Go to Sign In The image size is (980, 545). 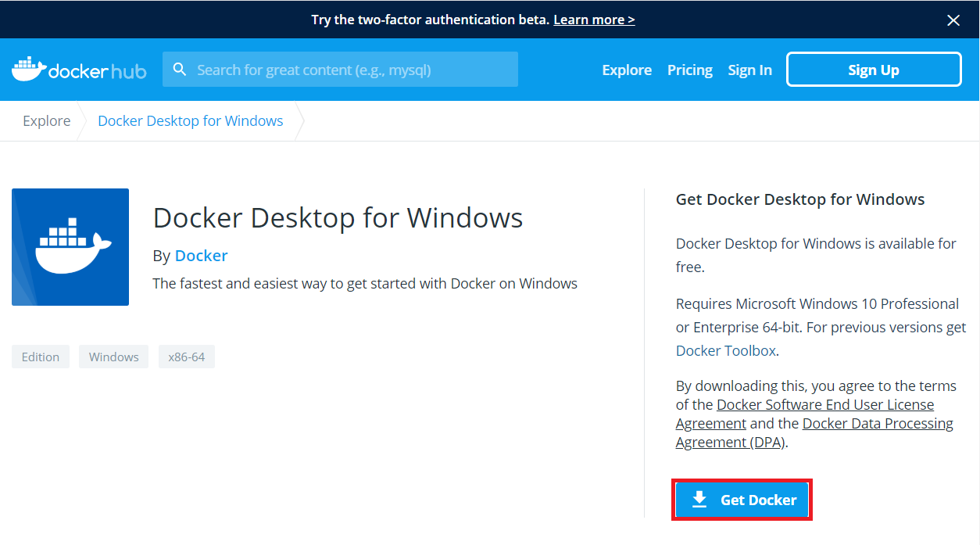[x=750, y=70]
